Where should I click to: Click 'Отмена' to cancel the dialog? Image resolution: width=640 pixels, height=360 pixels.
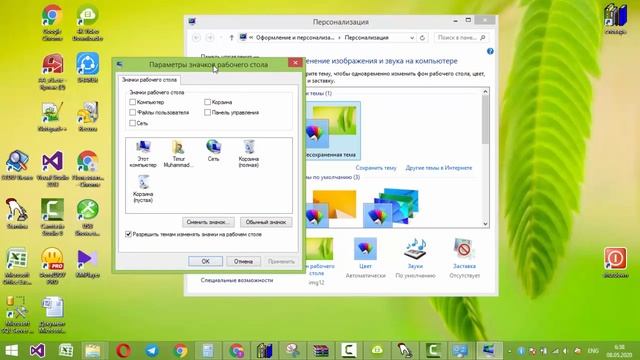(243, 261)
